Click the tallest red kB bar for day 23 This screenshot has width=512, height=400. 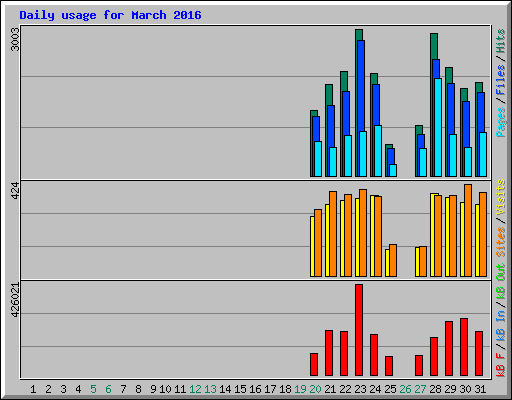click(359, 330)
